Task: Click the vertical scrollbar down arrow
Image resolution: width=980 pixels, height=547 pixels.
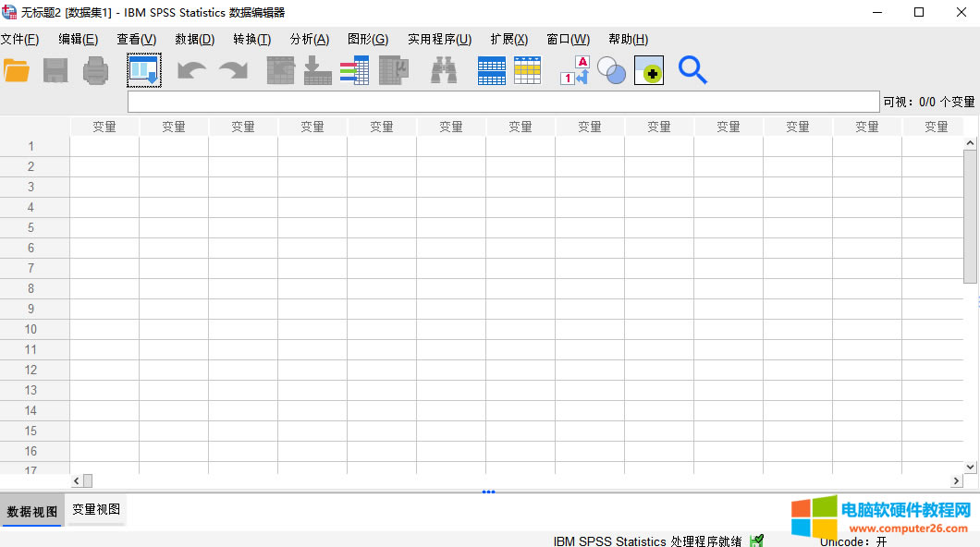Action: [x=970, y=467]
